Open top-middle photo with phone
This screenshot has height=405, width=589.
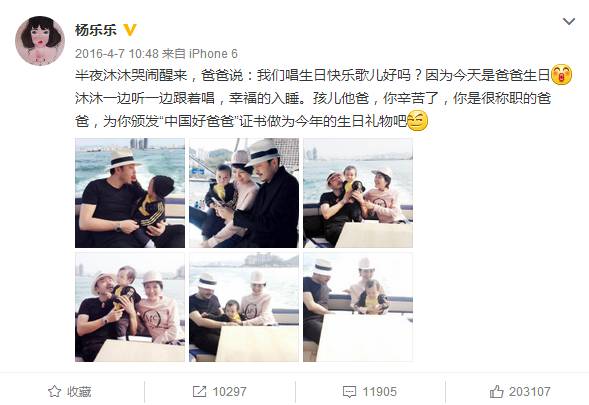point(244,193)
